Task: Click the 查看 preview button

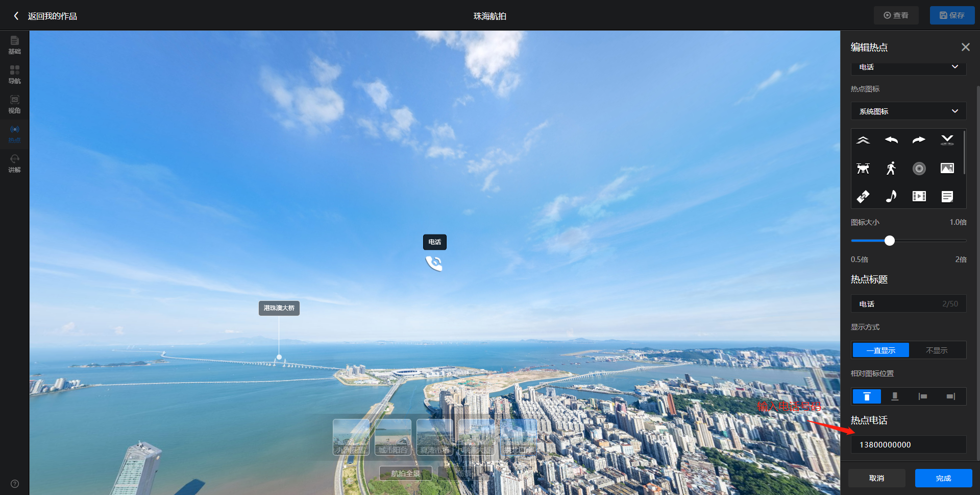Action: coord(896,15)
